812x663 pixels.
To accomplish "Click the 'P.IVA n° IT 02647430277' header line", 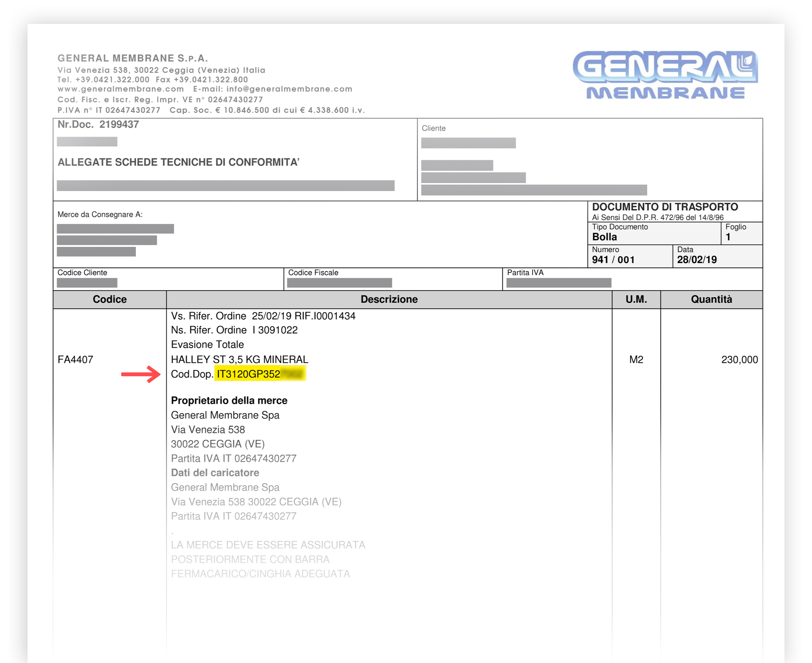I will [109, 110].
